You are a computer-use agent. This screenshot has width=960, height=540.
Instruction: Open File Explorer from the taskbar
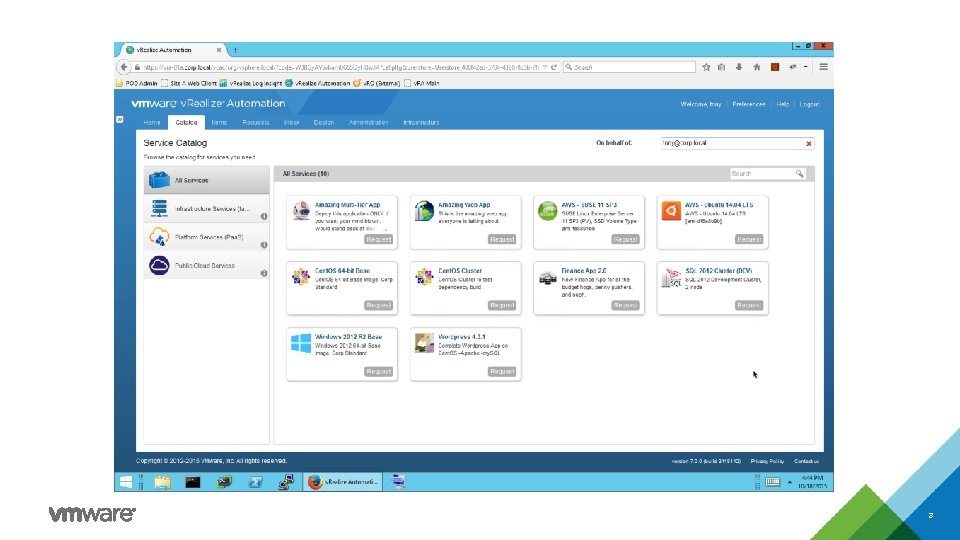pos(162,482)
